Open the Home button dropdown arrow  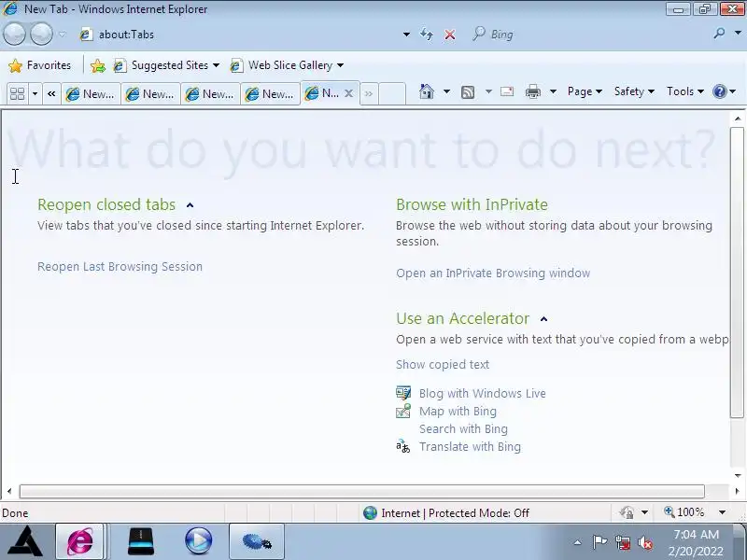click(446, 91)
